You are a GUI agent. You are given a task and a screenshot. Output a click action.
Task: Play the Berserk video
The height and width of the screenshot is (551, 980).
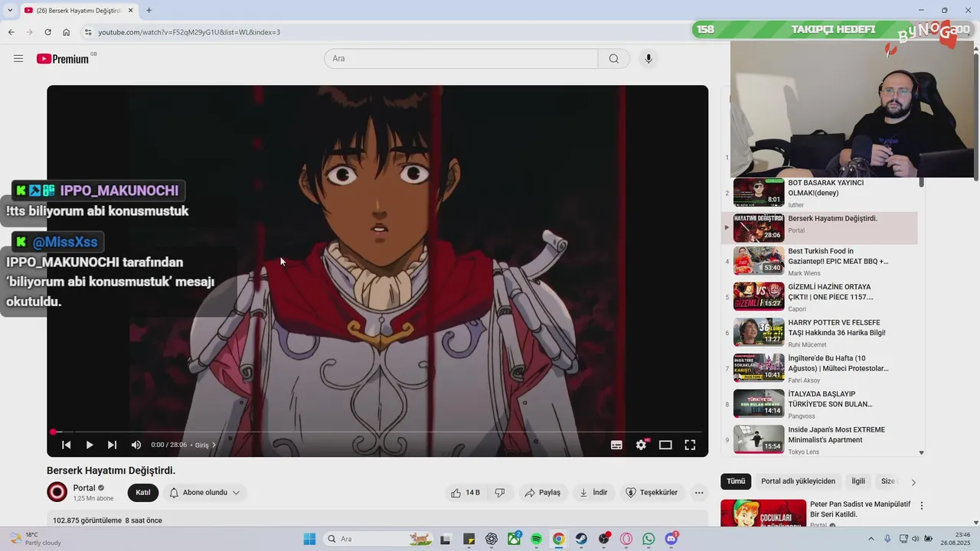pos(90,445)
